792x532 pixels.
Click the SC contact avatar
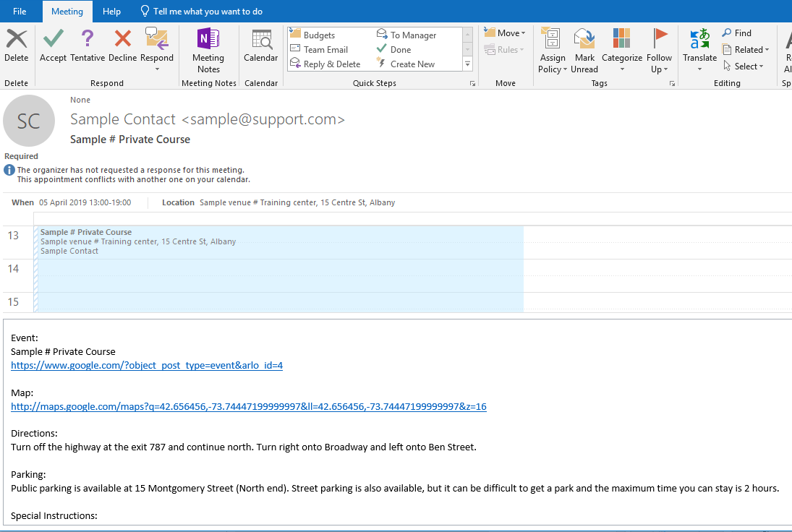click(29, 121)
